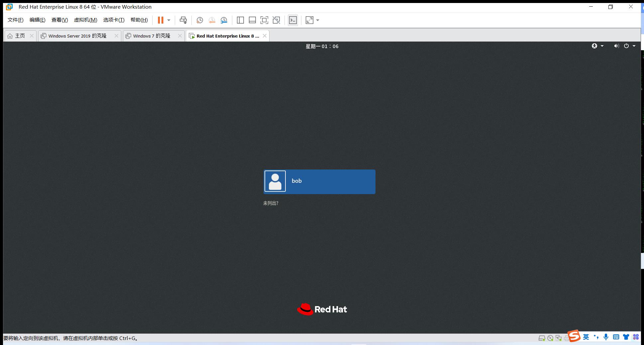This screenshot has height=345, width=644.
Task: Click the stretch guest display icon
Action: click(309, 20)
